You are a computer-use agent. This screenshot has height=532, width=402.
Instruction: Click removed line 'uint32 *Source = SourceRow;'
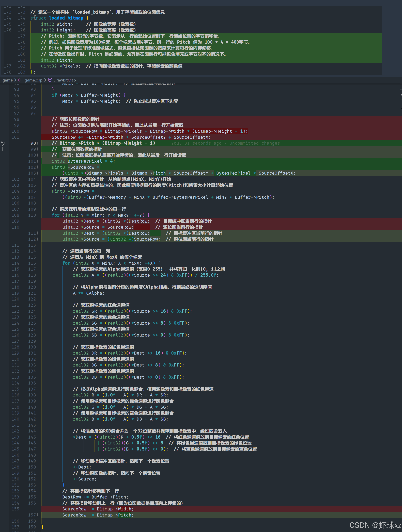98,227
